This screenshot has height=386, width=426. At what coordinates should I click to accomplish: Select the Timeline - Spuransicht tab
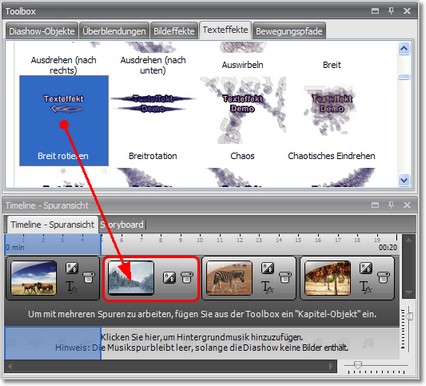[x=52, y=225]
